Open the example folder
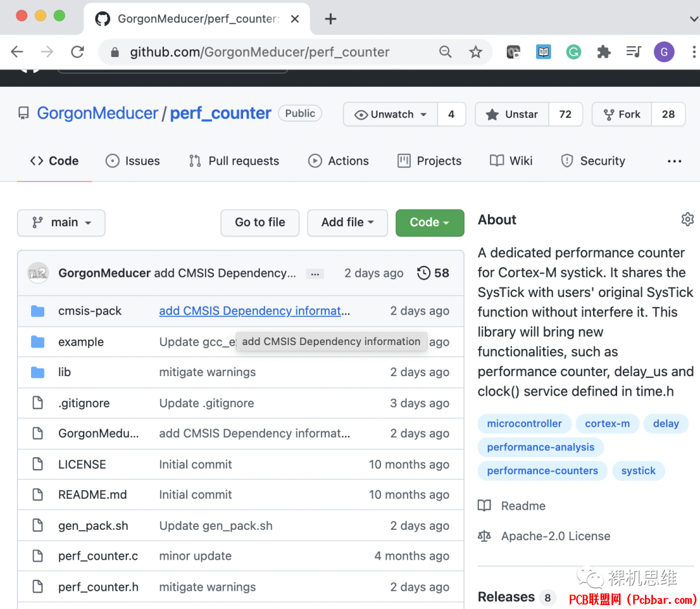 pos(81,342)
